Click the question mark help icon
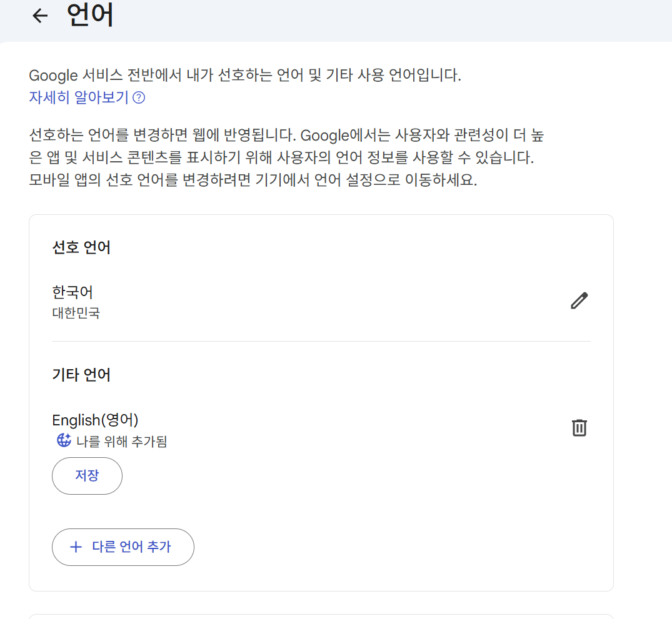The width and height of the screenshot is (672, 619). pos(139,98)
